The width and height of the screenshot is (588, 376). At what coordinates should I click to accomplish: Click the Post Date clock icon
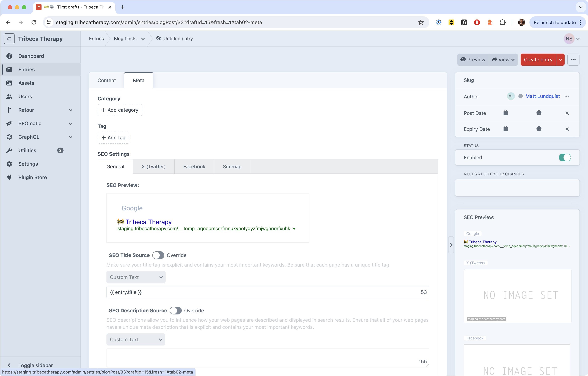coord(539,113)
